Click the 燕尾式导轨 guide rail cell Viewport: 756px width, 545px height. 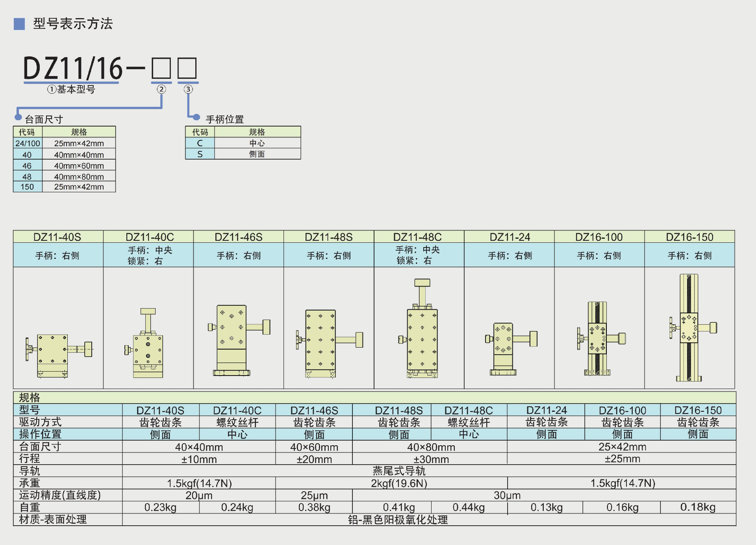(399, 471)
